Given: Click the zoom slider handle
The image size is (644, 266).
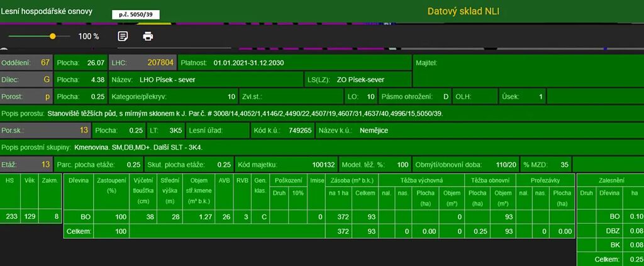Looking at the screenshot, I should click(52, 36).
